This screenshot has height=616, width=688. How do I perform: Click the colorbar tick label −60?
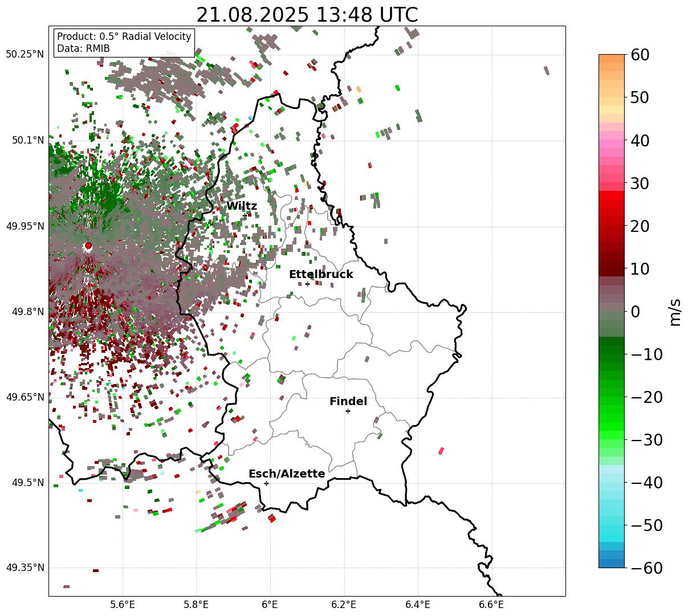point(646,568)
